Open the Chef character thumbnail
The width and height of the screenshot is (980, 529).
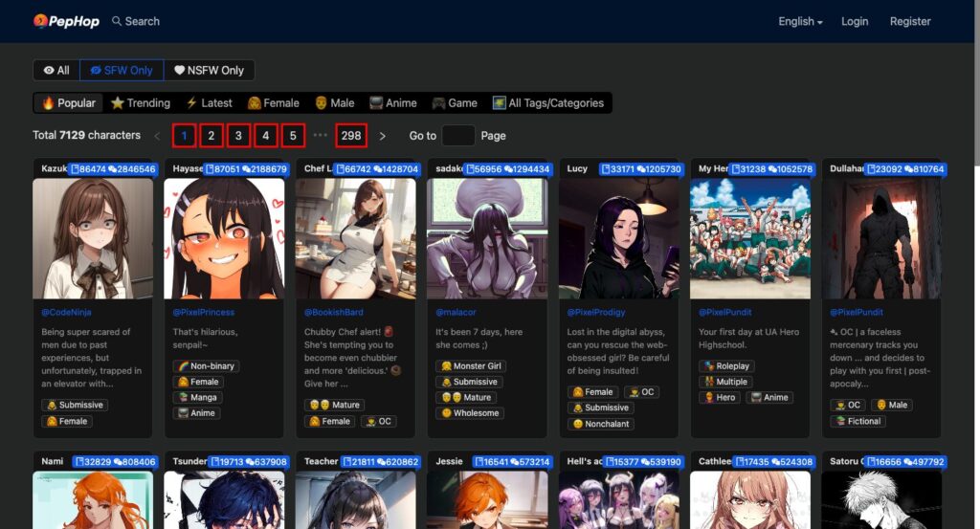click(356, 238)
